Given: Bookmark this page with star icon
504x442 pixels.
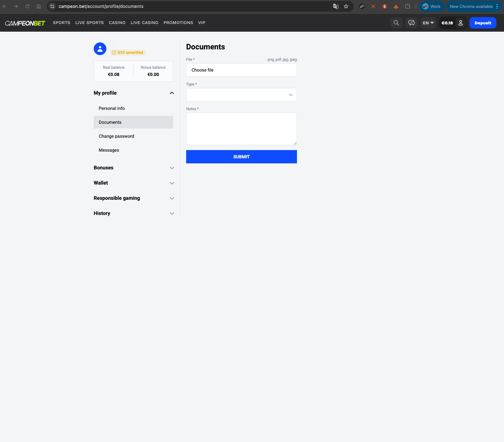Looking at the screenshot, I should [346, 6].
